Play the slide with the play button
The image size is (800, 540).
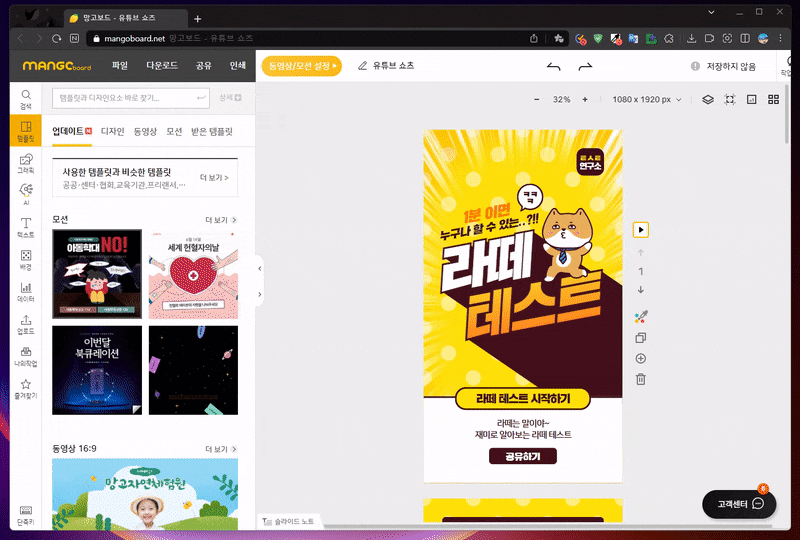coord(641,230)
